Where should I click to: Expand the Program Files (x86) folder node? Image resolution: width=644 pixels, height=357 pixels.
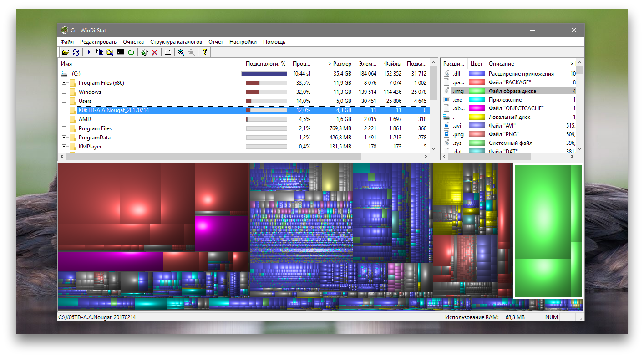click(64, 83)
